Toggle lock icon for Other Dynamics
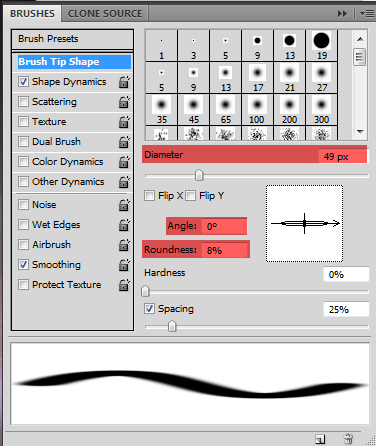The image size is (376, 446). (x=124, y=182)
